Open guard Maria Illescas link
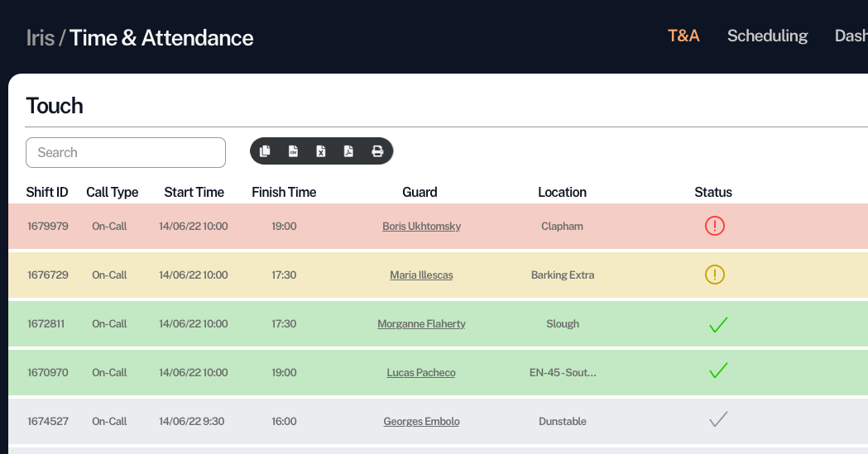Screen dimensions: 868x454 point(421,275)
